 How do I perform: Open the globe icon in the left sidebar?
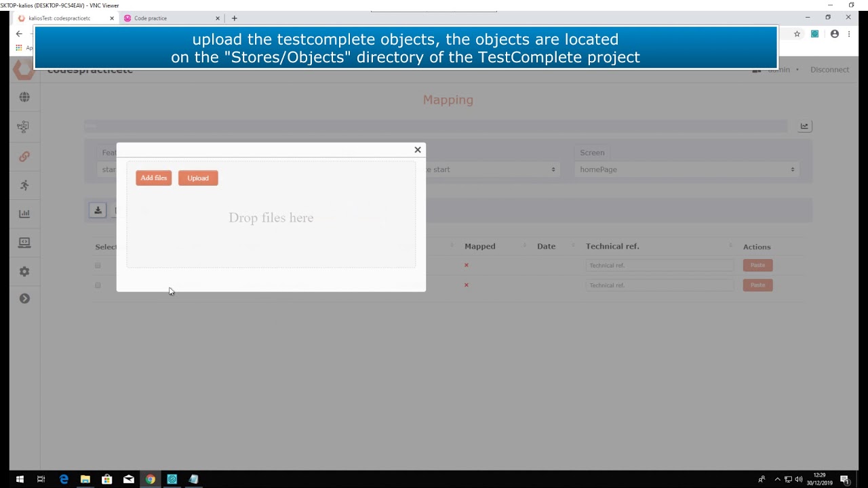tap(24, 97)
